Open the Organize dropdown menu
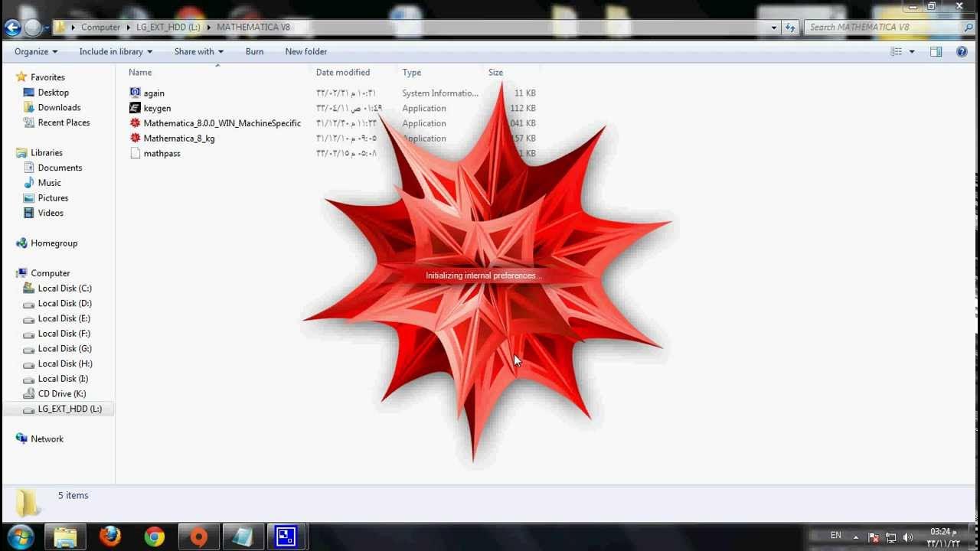 (x=36, y=52)
